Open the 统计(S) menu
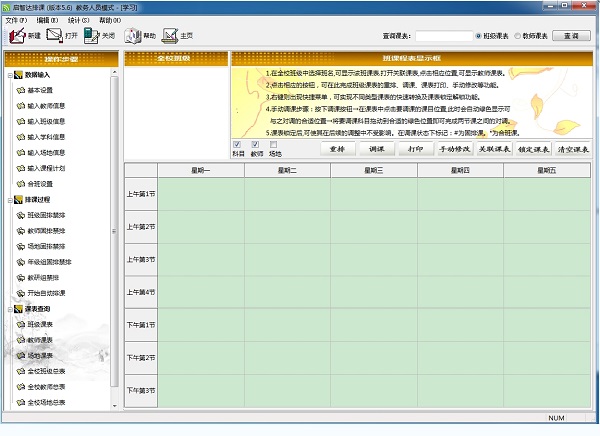The height and width of the screenshot is (436, 600). [78, 19]
